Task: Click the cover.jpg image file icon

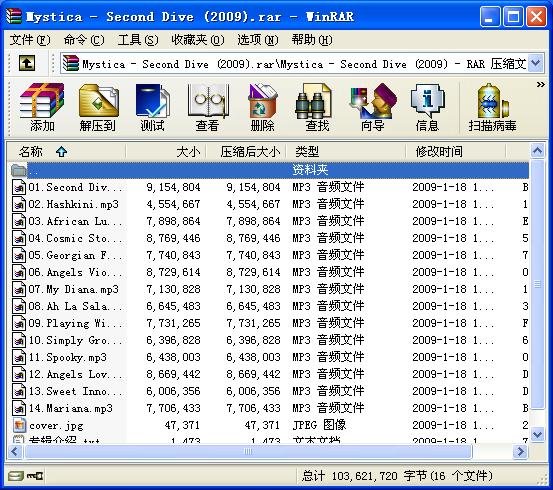Action: click(19, 425)
